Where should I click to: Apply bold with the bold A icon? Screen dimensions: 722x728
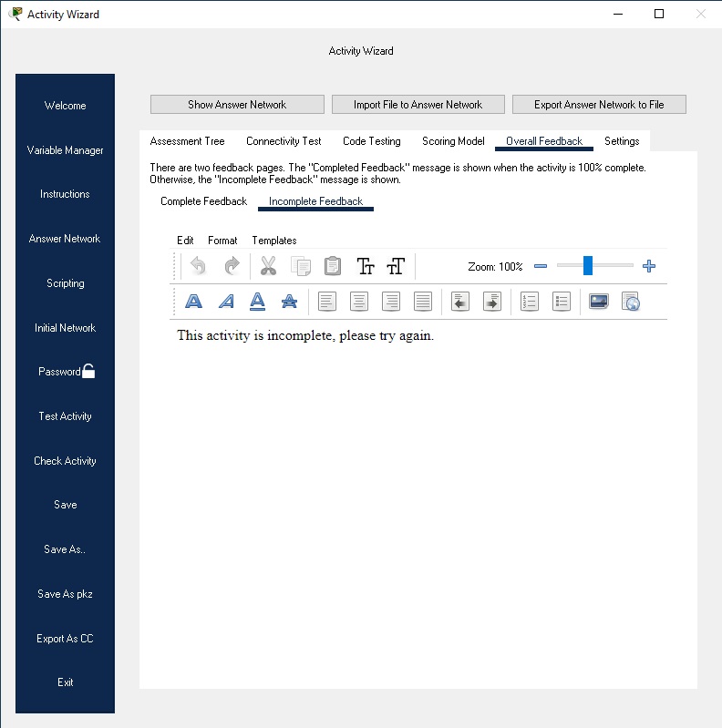coord(194,302)
